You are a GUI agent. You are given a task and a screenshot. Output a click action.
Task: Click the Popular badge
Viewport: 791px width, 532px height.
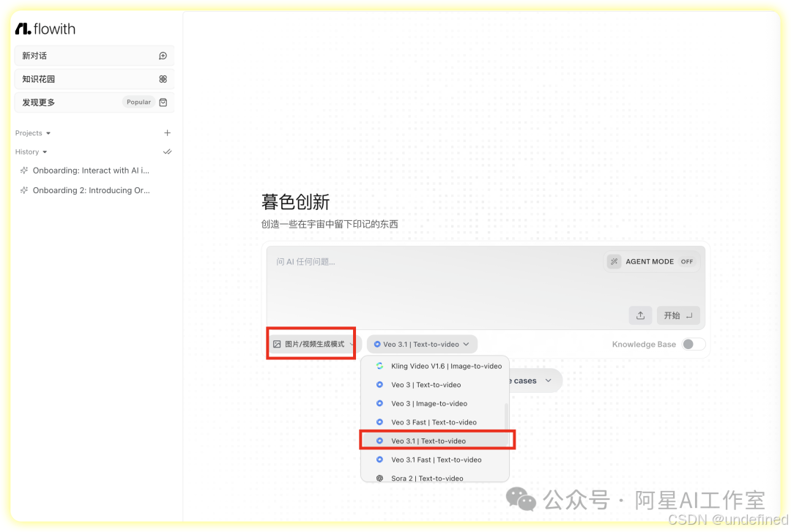point(138,102)
